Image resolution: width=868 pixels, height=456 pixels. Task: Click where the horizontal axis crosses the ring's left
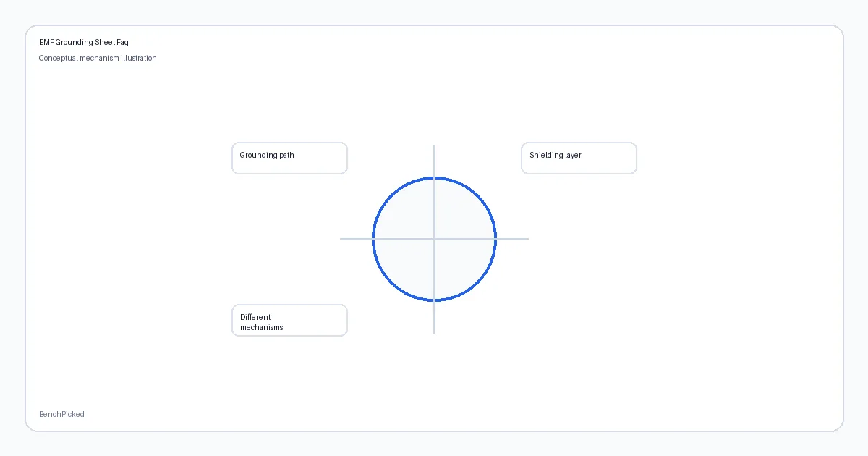point(373,239)
